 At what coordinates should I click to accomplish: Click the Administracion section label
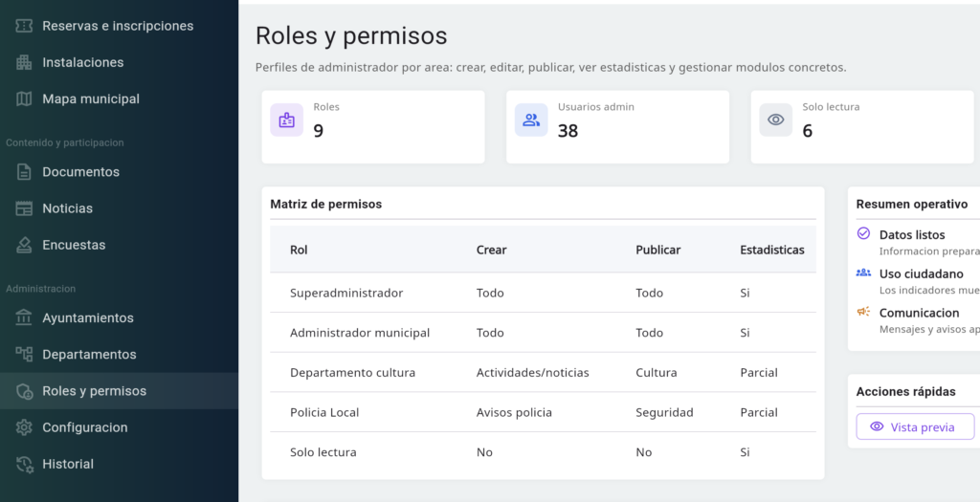point(40,289)
